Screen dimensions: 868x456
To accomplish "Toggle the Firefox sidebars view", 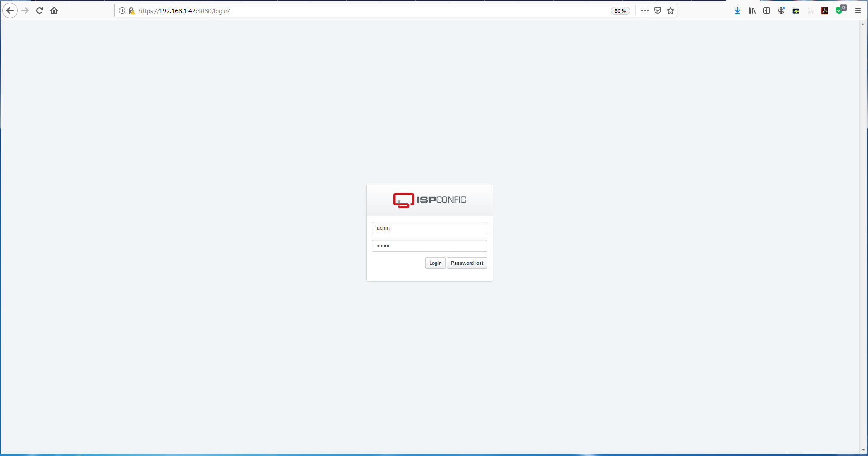I will point(767,10).
